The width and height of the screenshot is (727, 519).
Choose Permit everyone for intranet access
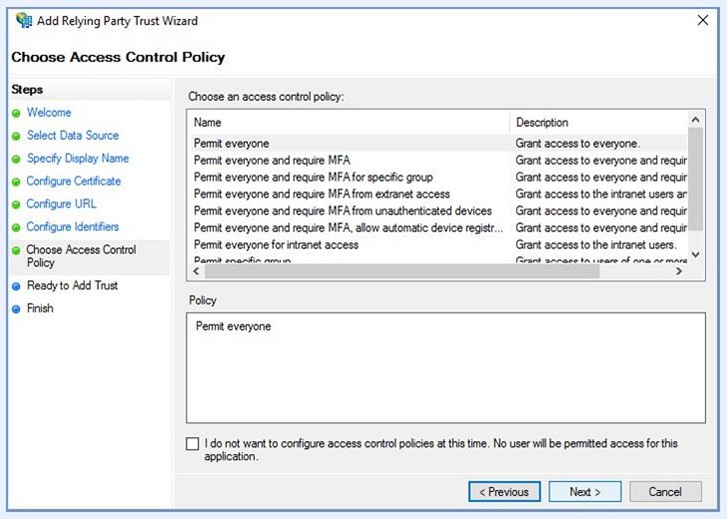pos(276,245)
